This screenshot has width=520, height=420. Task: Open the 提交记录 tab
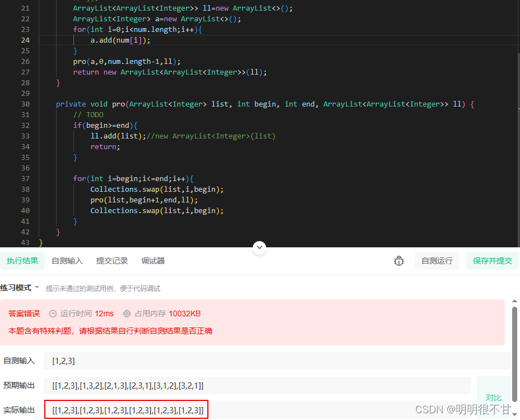(112, 261)
